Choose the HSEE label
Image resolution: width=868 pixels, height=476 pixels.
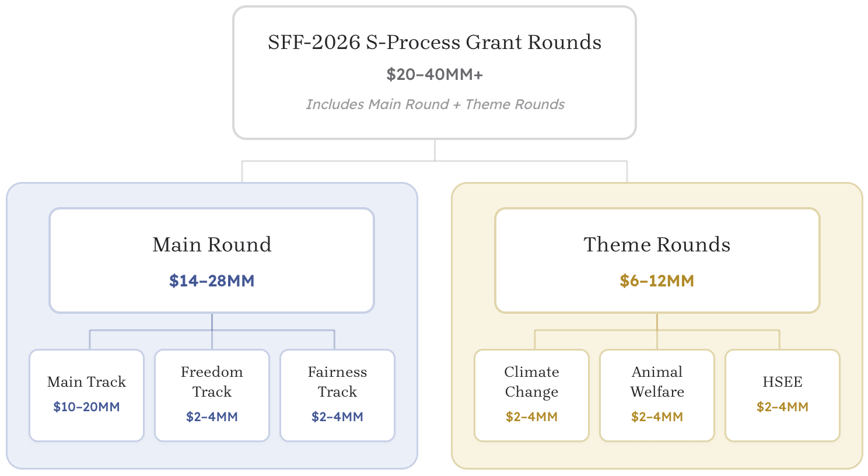782,382
